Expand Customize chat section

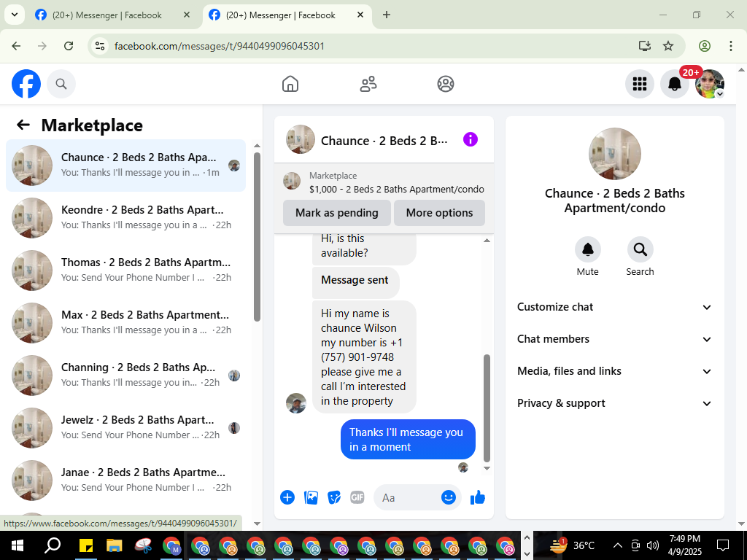click(614, 307)
